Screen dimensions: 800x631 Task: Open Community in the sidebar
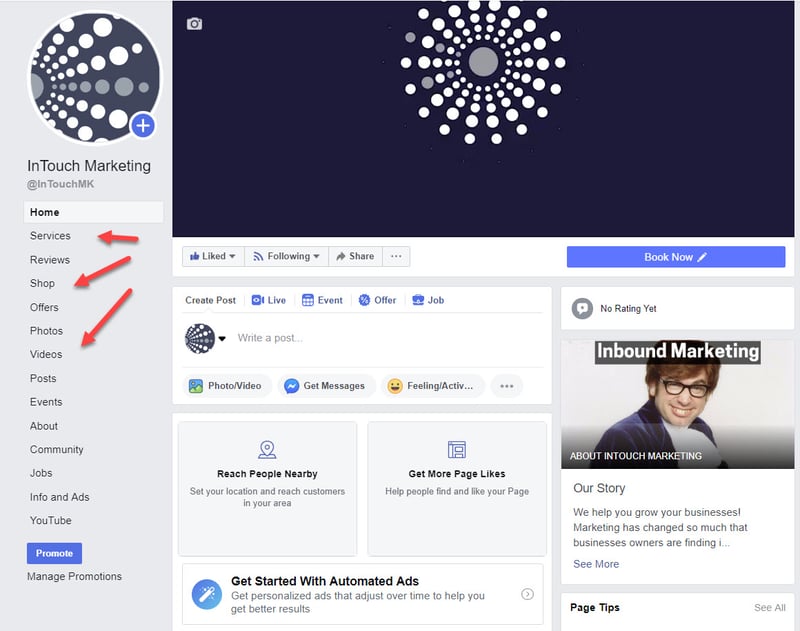pos(57,449)
